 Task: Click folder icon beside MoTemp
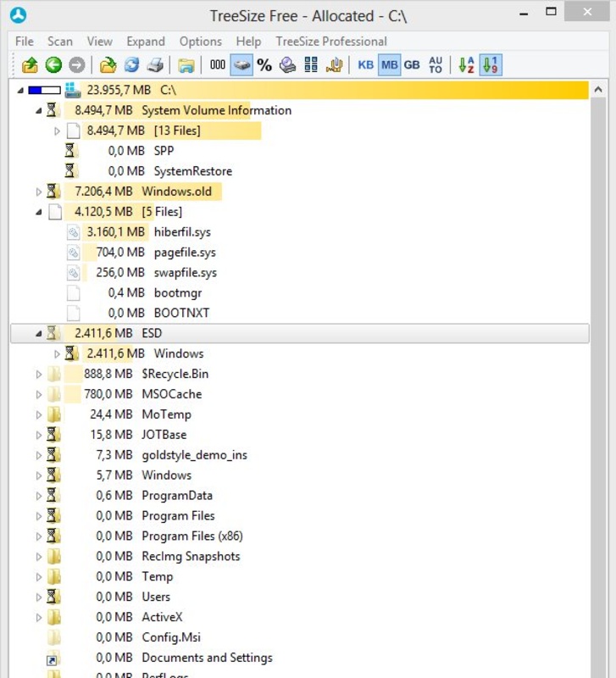click(54, 414)
